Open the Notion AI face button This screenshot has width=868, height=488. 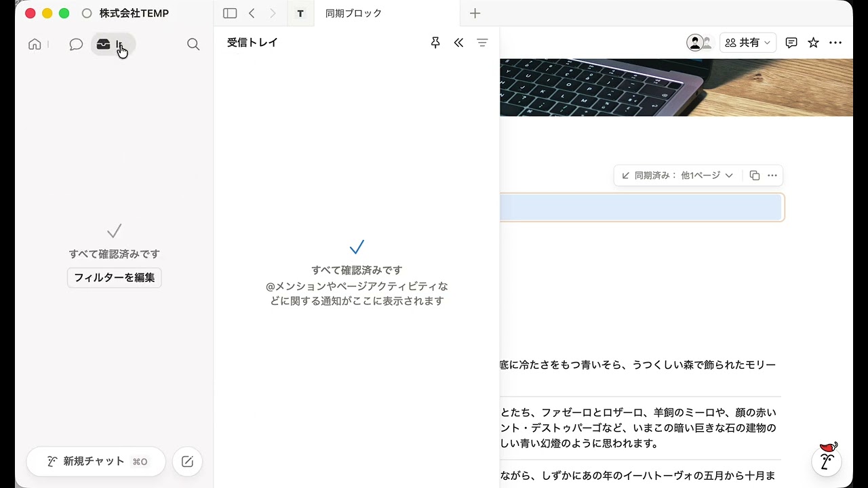coord(827,460)
